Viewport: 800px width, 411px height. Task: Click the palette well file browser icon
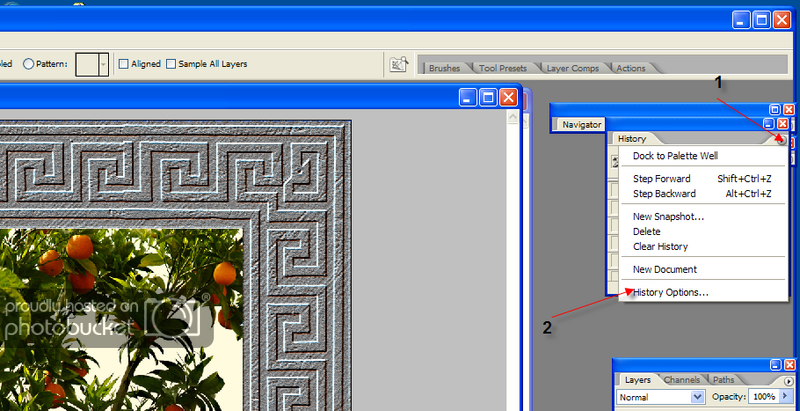click(x=397, y=65)
